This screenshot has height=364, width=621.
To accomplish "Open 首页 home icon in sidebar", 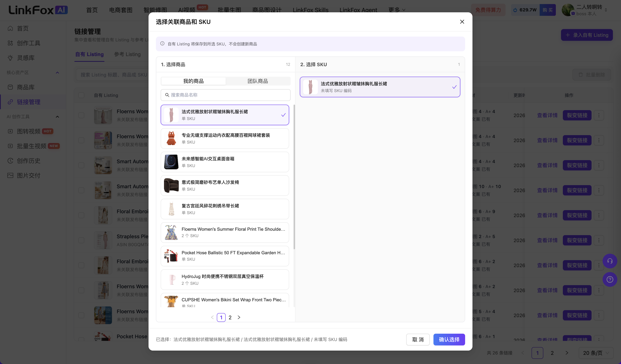I will [x=10, y=28].
